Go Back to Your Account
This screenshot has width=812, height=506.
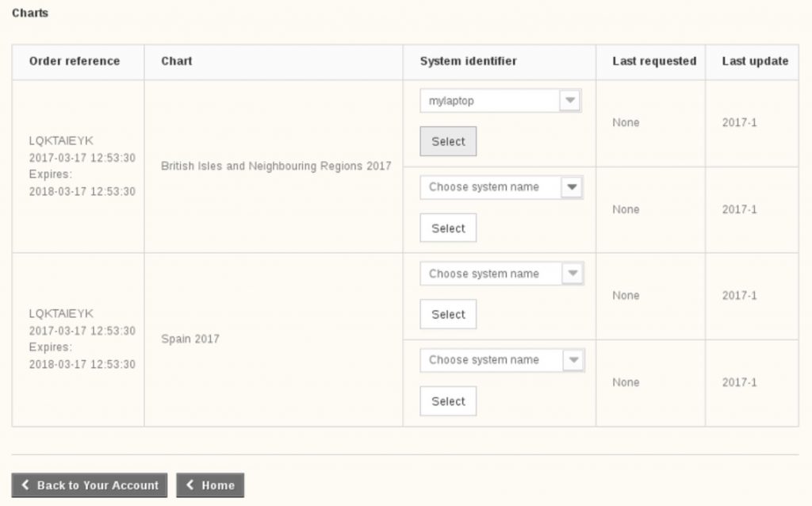coord(89,485)
